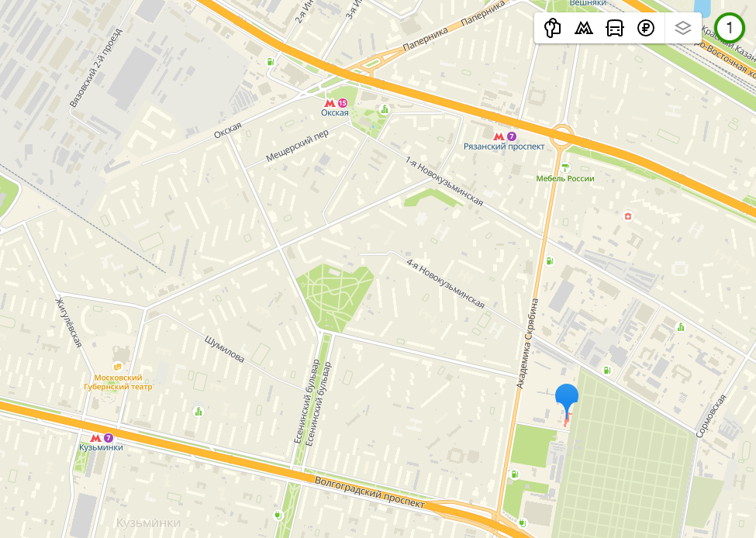Viewport: 756px width, 538px height.
Task: Click the Кузьминки district name label
Action: (149, 522)
